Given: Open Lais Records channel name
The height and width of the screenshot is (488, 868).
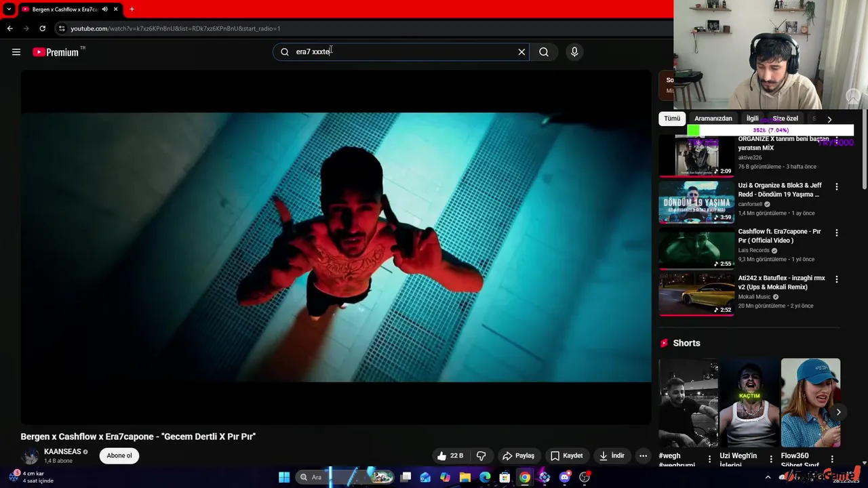Looking at the screenshot, I should (x=753, y=250).
